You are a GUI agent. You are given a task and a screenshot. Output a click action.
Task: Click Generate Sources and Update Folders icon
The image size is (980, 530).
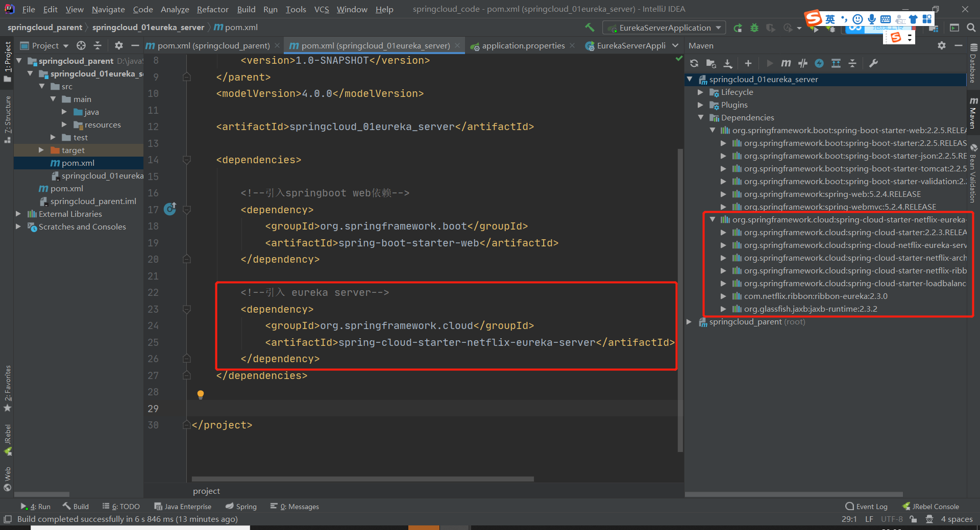(x=711, y=63)
